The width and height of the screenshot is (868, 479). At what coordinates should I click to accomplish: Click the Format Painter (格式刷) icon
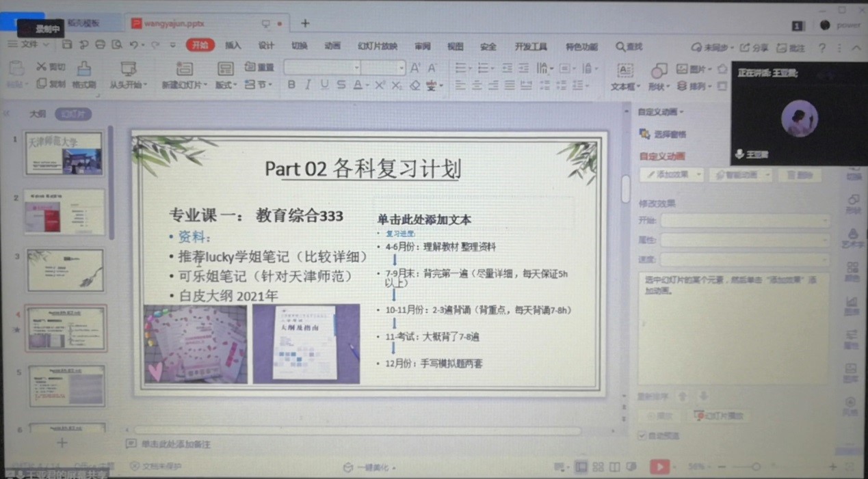tap(83, 74)
